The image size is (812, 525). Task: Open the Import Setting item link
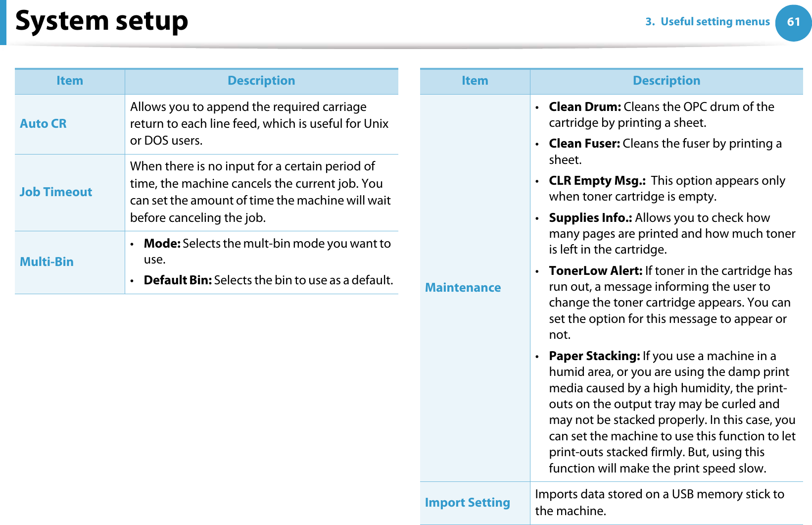[x=467, y=503]
